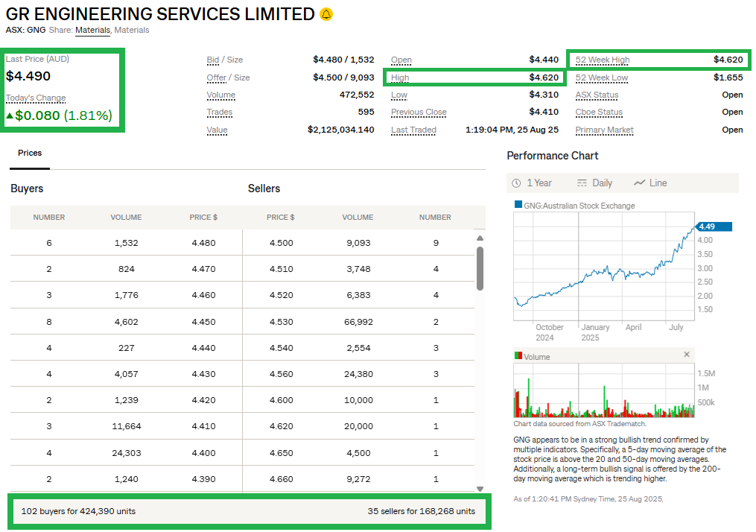This screenshot has height=532, width=756.
Task: Click the red-green Volume legend icon
Action: coord(518,356)
